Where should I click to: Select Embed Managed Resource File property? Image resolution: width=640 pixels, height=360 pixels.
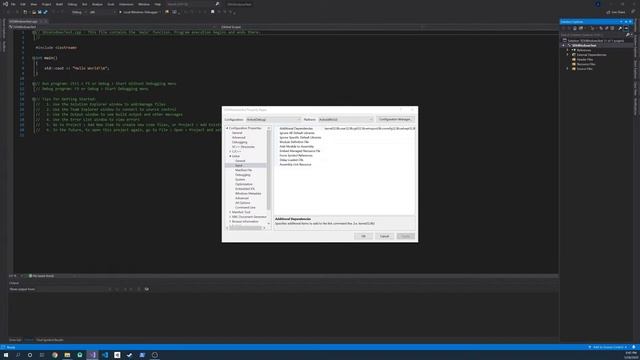(x=300, y=151)
